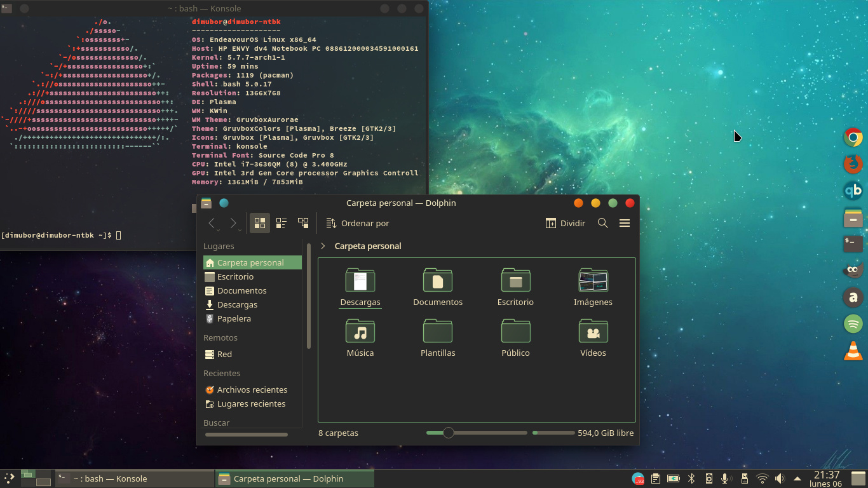Screen dimensions: 868x488
Task: Open Konsole titlebar window menu icon
Action: (6, 8)
